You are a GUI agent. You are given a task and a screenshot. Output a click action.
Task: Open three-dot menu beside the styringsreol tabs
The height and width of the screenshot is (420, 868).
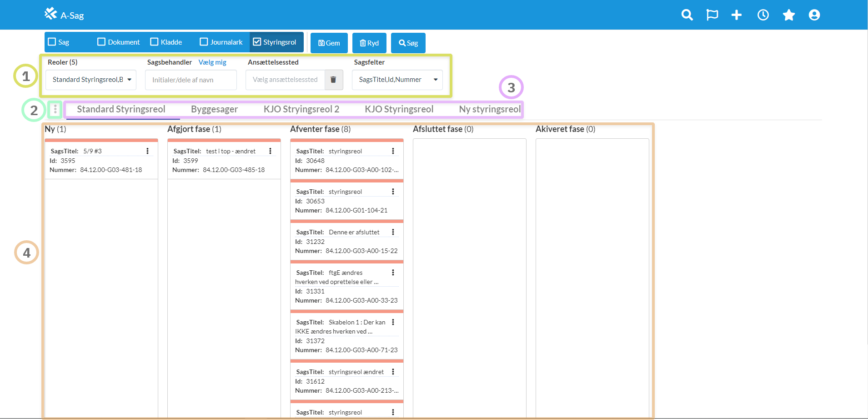click(55, 109)
